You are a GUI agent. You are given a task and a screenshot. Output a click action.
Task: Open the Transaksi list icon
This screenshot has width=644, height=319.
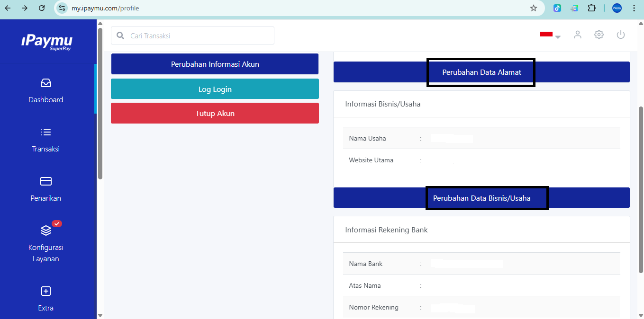pyautogui.click(x=46, y=132)
